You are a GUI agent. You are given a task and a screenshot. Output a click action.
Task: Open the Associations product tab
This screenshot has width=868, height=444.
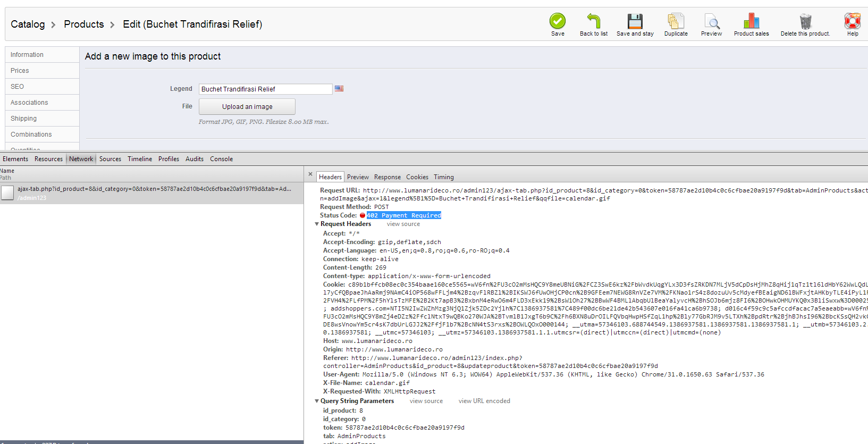click(x=42, y=103)
